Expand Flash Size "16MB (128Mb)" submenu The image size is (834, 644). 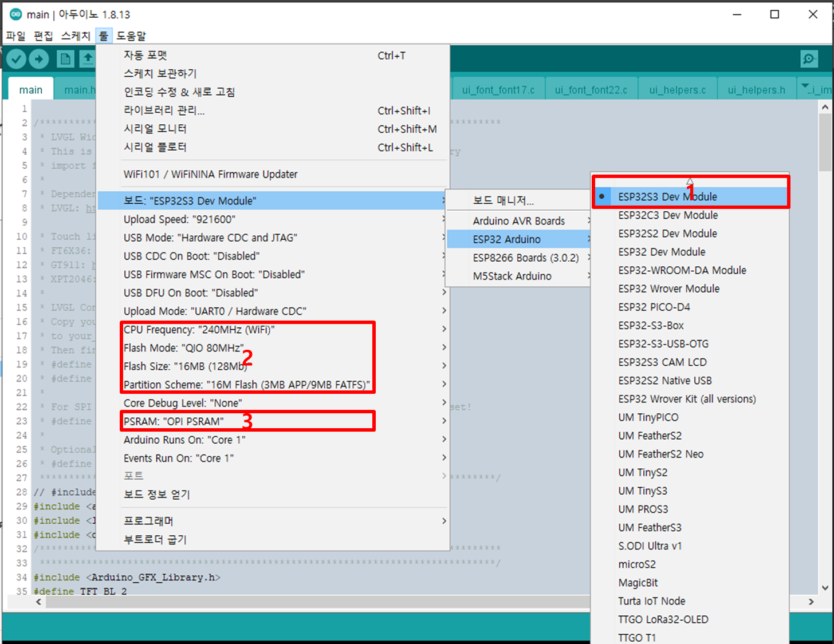pos(273,366)
